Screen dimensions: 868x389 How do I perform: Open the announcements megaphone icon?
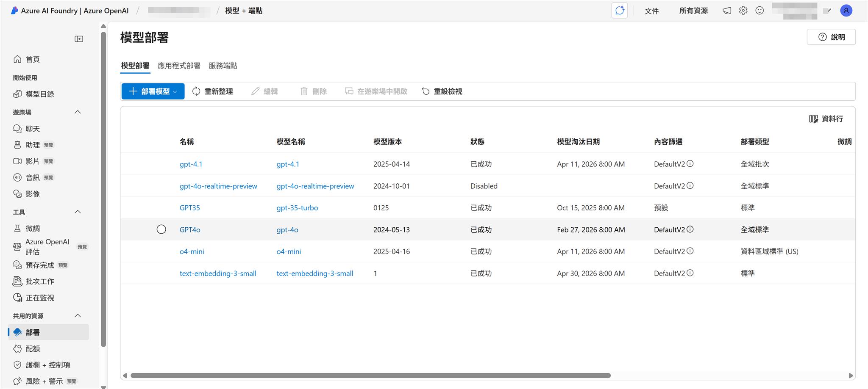coord(727,11)
